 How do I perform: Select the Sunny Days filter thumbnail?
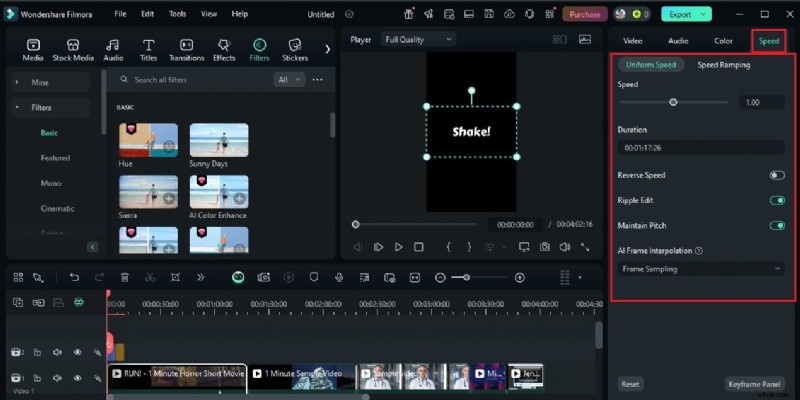[219, 140]
